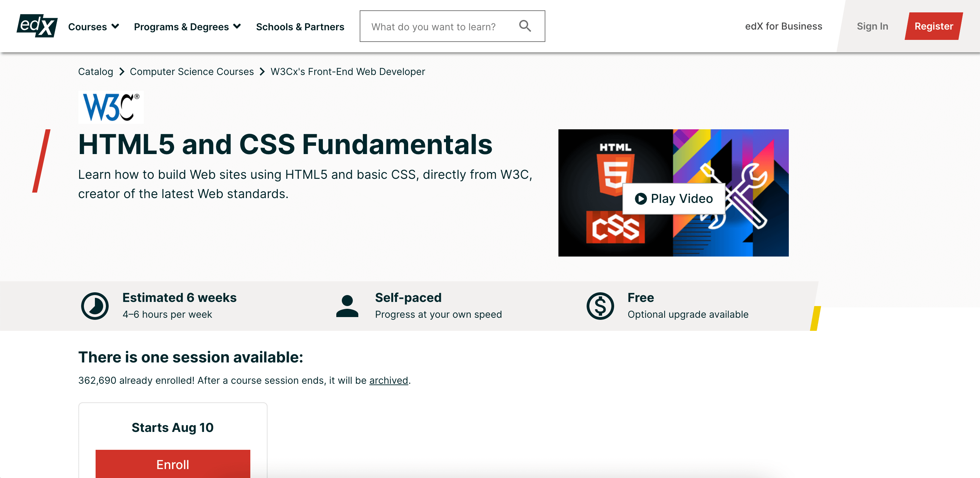
Task: Open the archived link
Action: point(389,380)
